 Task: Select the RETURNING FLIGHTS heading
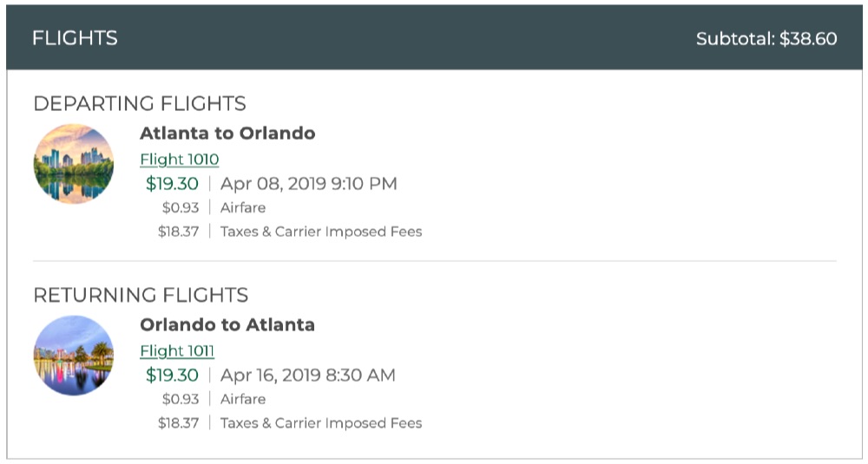[x=141, y=295]
